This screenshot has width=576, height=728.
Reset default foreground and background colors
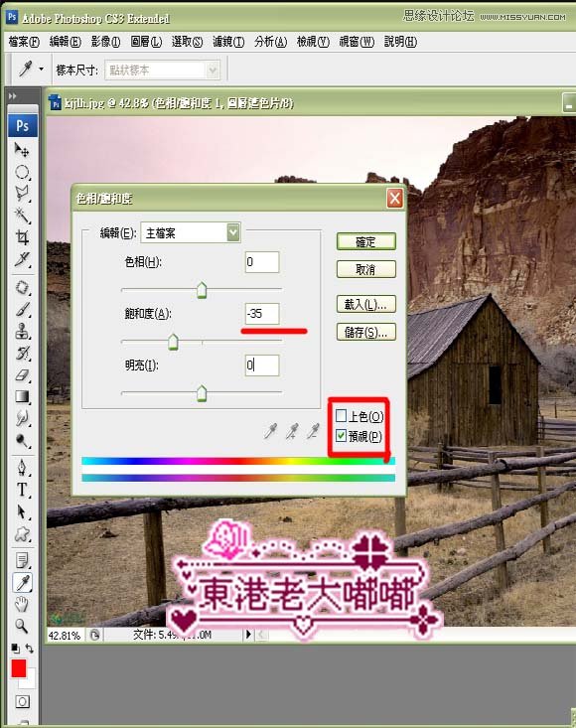coord(15,649)
